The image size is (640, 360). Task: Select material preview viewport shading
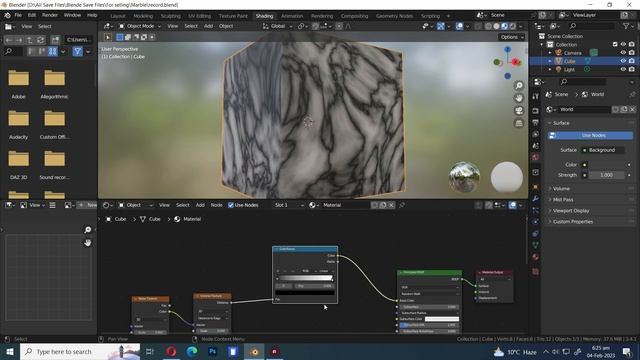[504, 26]
